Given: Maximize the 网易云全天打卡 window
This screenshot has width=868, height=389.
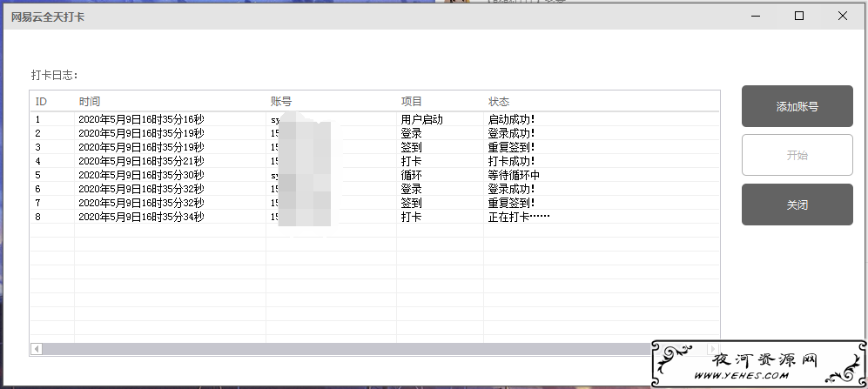Looking at the screenshot, I should pyautogui.click(x=799, y=16).
